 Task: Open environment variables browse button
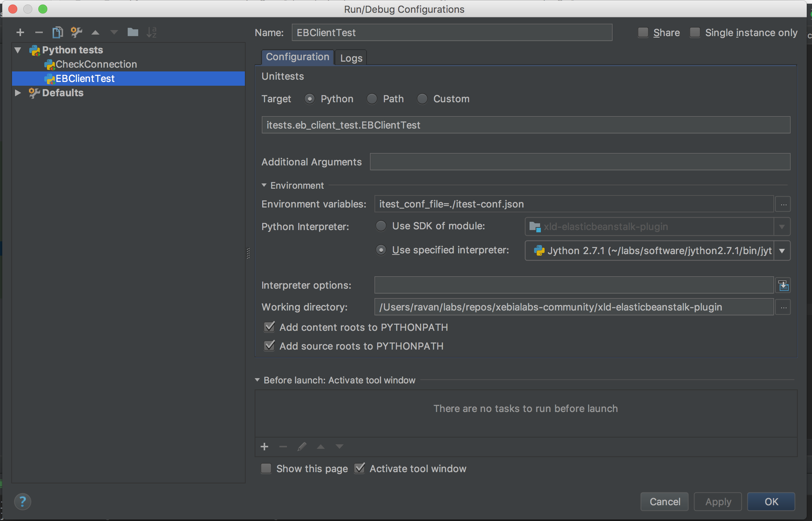(783, 204)
